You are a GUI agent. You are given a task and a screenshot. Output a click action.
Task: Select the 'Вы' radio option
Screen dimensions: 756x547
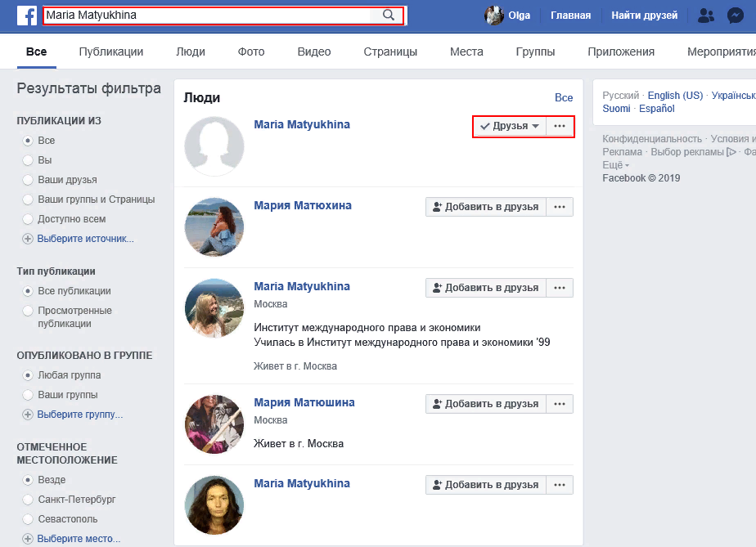28,160
